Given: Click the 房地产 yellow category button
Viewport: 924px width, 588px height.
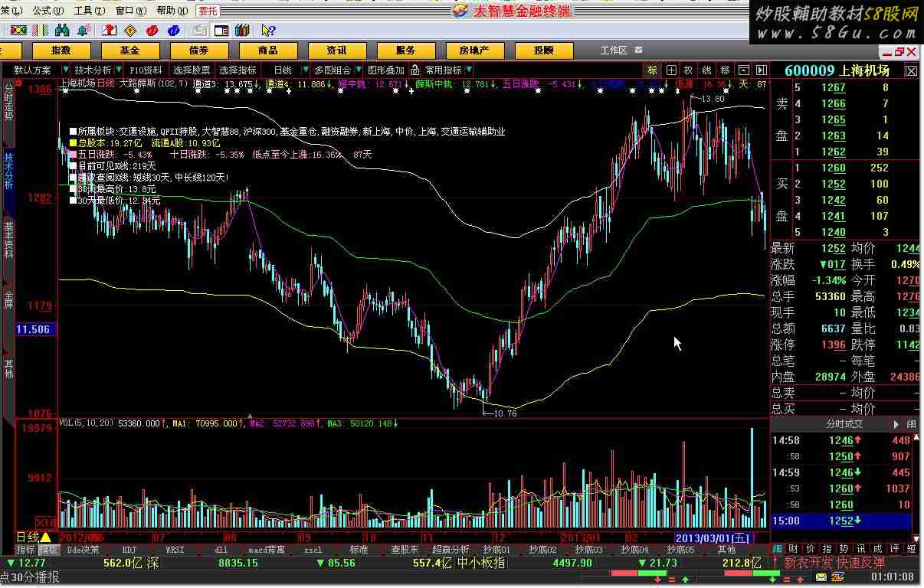Looking at the screenshot, I should pos(474,51).
